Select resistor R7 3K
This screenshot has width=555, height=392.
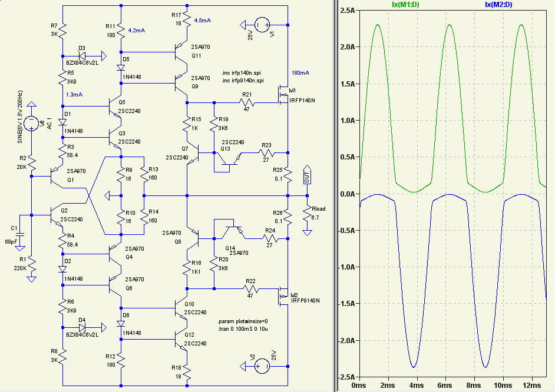[x=62, y=31]
